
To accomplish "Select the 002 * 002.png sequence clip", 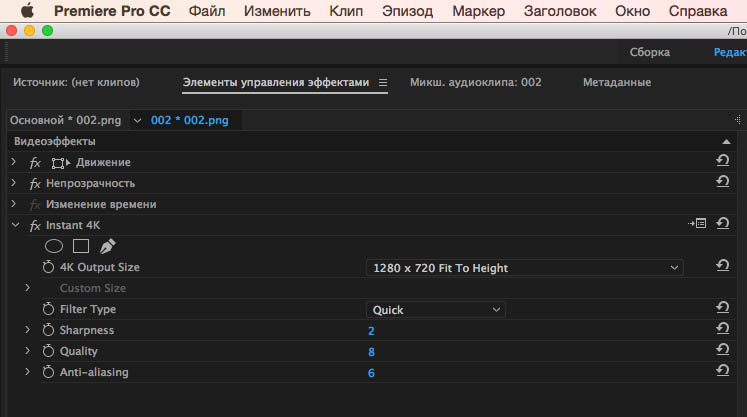I will point(190,120).
